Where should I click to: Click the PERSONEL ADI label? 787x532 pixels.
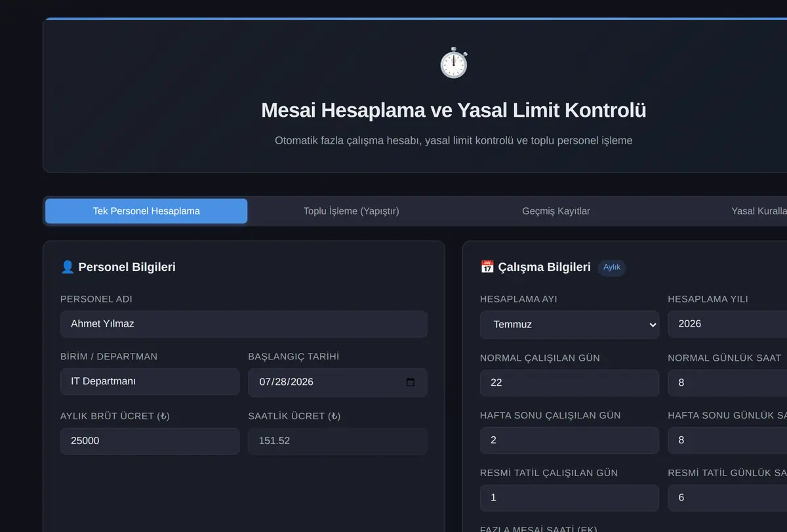[96, 299]
